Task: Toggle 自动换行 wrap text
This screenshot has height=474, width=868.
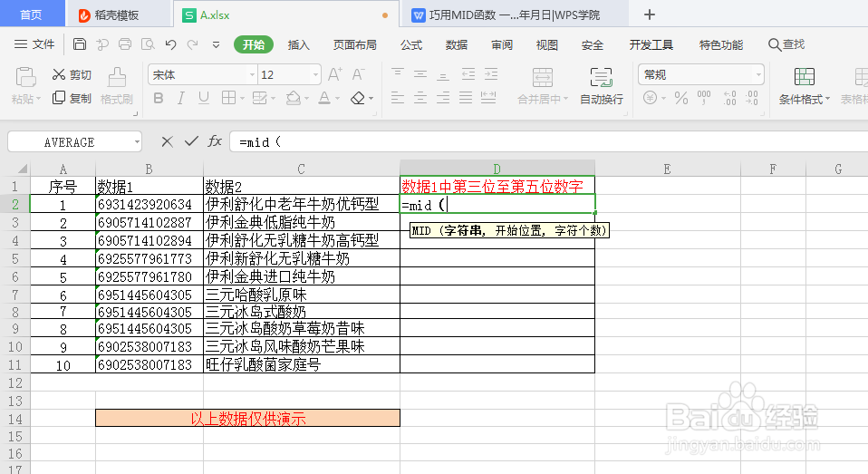Action: coord(602,86)
